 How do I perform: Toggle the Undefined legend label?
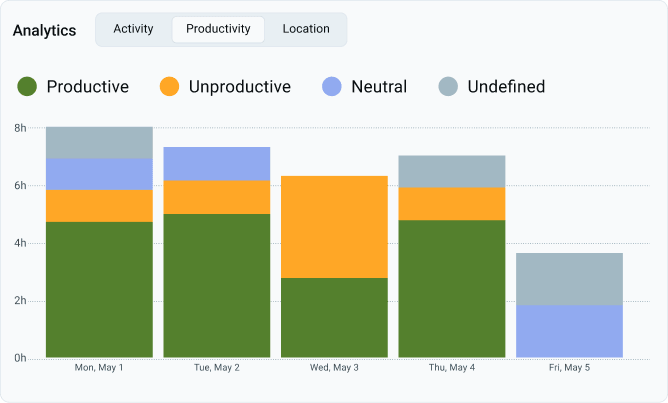[506, 86]
